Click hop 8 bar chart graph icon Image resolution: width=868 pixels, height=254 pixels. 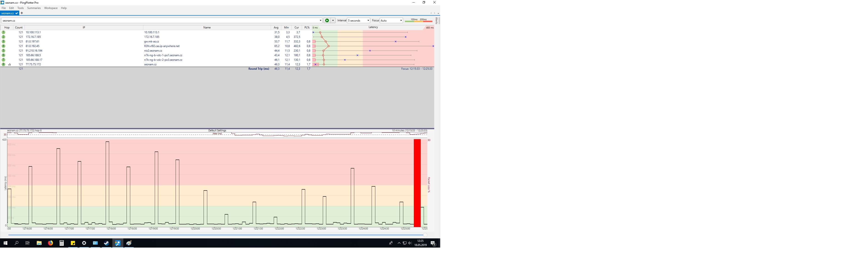click(9, 64)
